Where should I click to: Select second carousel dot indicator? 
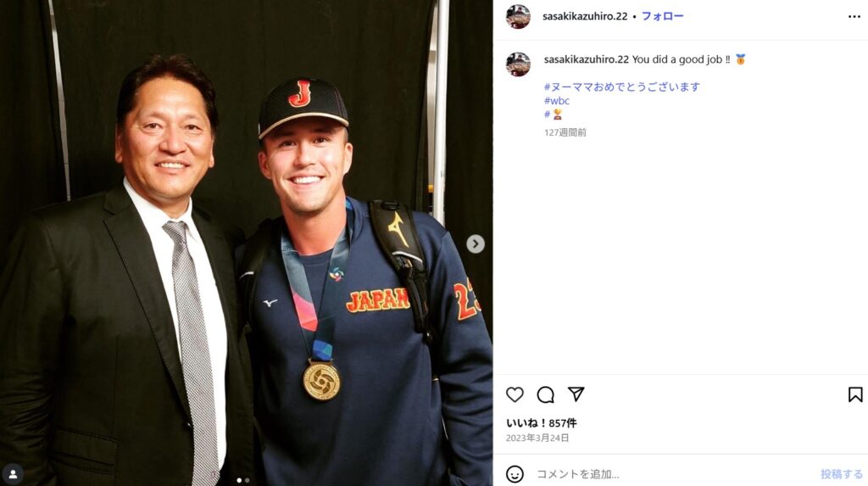click(x=247, y=480)
